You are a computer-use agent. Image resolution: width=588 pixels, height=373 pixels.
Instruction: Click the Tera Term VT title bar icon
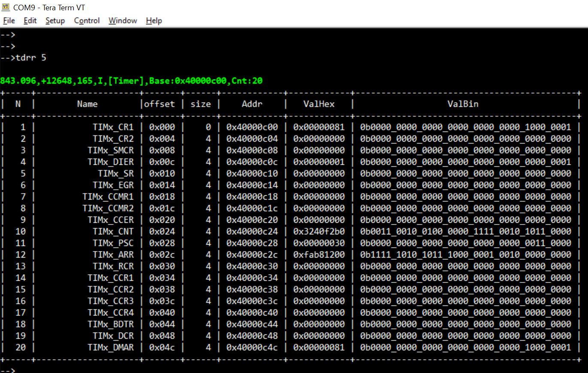point(6,7)
